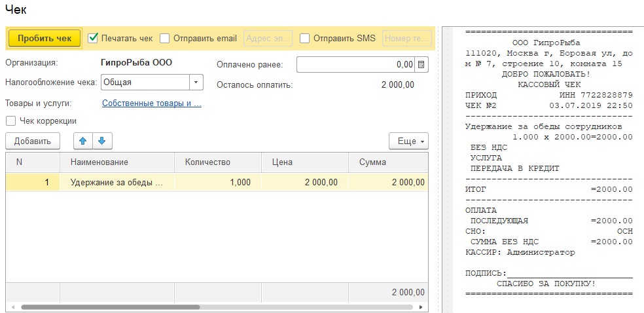Enable the Отправить SMS checkbox

[x=305, y=38]
